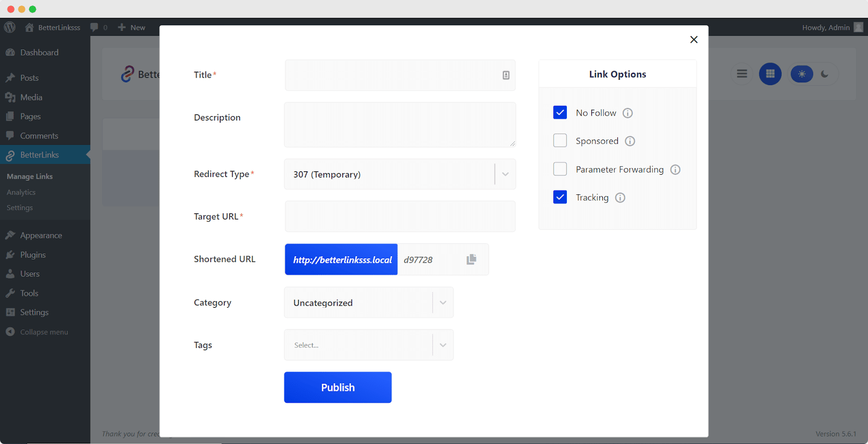Click the info icon beside Sponsored

tap(630, 141)
